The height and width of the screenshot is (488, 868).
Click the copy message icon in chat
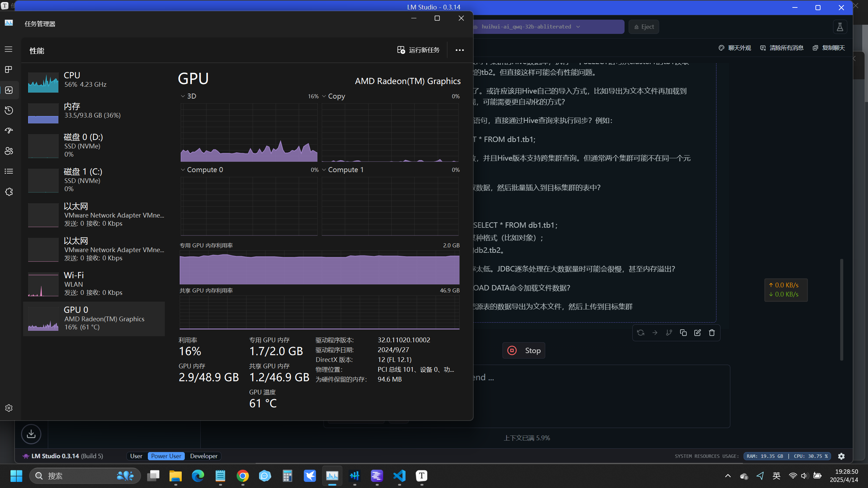(x=683, y=333)
